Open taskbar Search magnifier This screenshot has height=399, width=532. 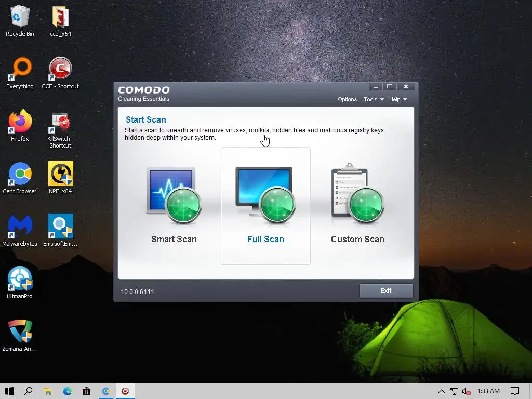click(x=29, y=391)
